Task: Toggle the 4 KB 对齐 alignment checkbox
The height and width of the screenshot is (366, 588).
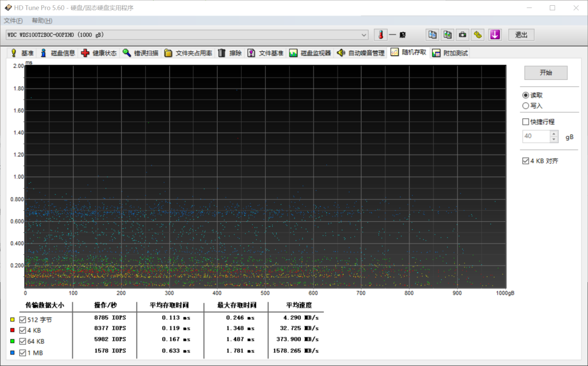Action: [526, 161]
